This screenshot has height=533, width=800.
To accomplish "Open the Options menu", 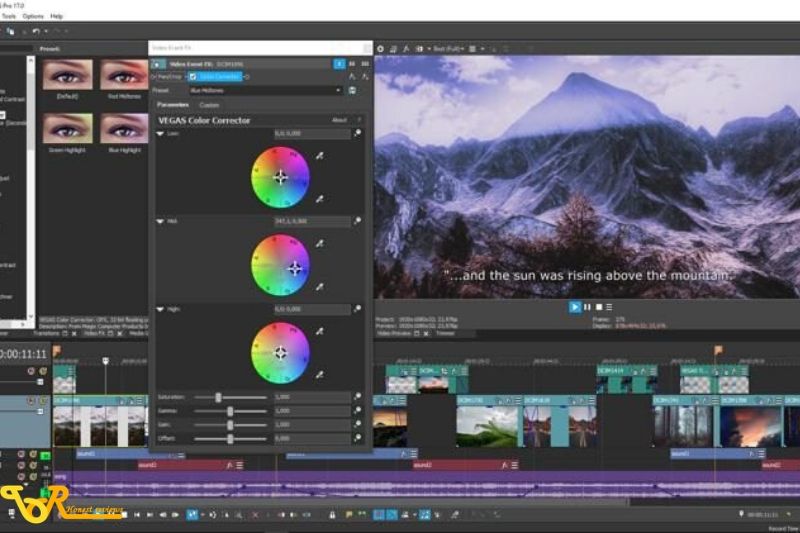I will (33, 16).
